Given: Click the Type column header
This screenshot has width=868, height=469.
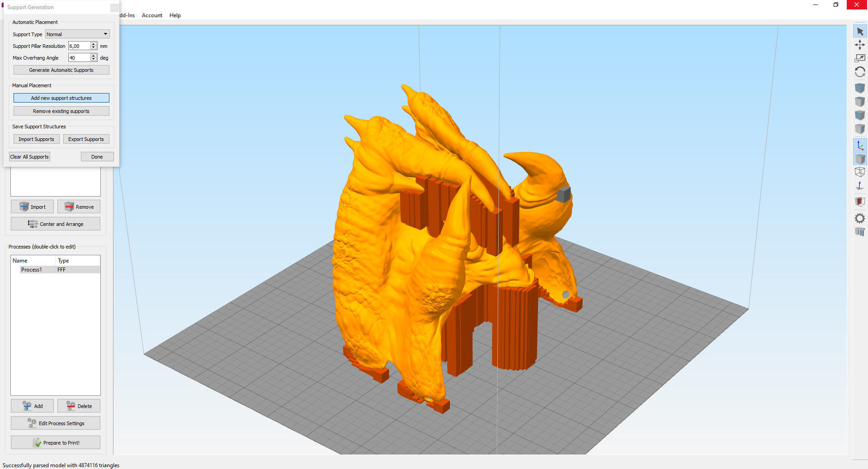Looking at the screenshot, I should [x=78, y=261].
